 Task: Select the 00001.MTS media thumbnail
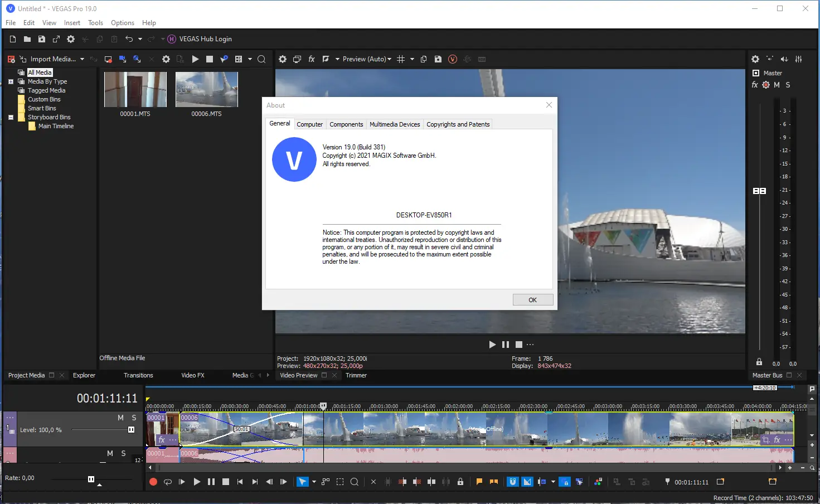(x=135, y=89)
